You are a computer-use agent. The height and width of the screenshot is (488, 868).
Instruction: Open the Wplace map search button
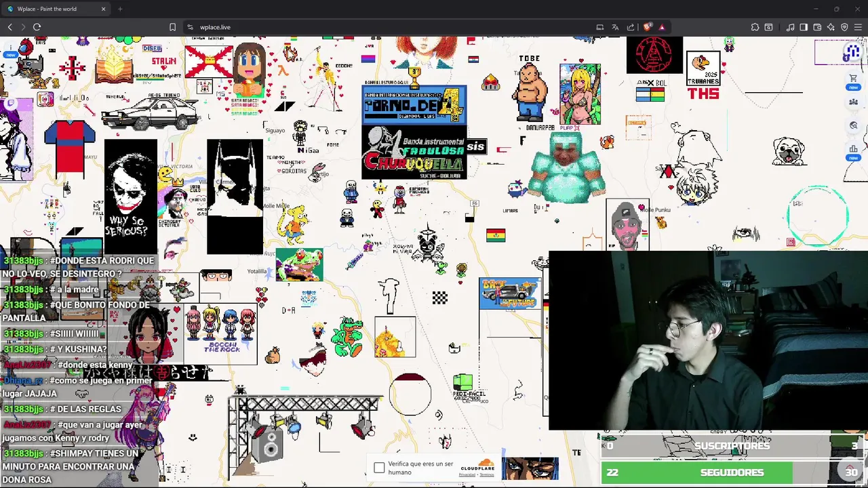click(853, 125)
